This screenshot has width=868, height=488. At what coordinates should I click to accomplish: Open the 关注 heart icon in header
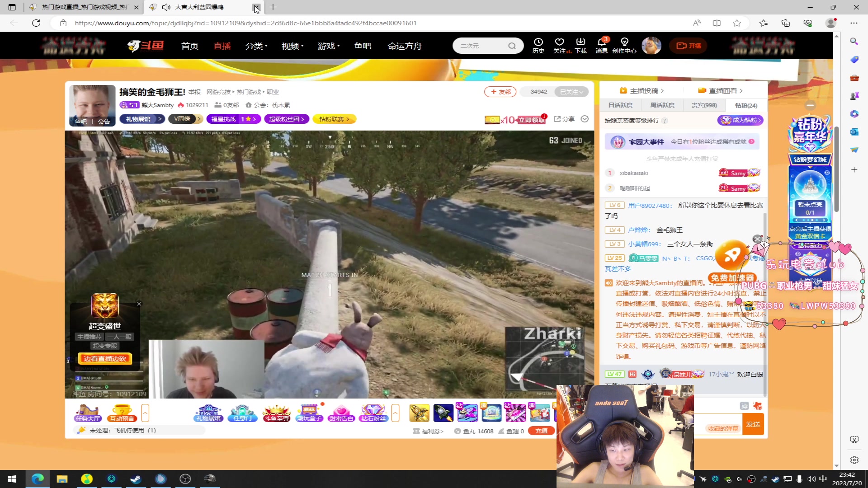pos(560,46)
